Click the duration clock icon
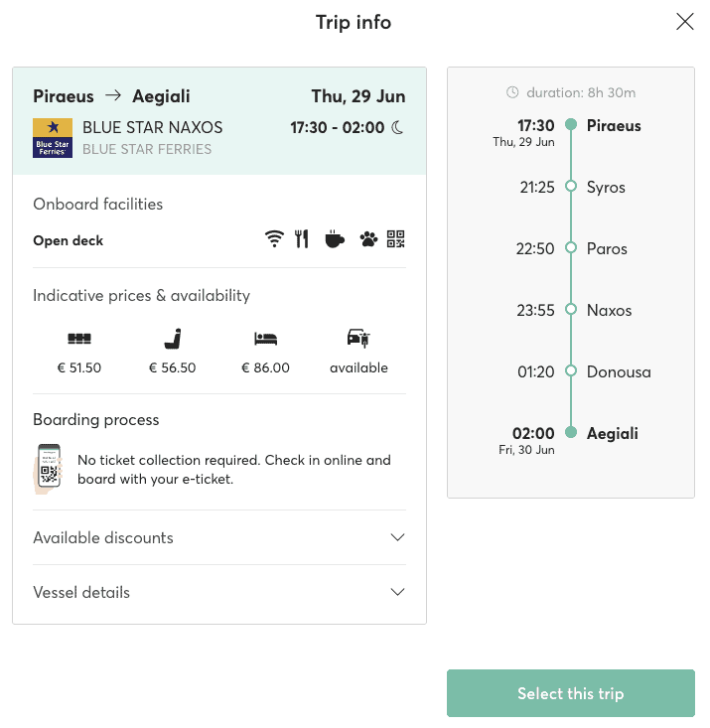The height and width of the screenshot is (728, 710). [x=512, y=92]
